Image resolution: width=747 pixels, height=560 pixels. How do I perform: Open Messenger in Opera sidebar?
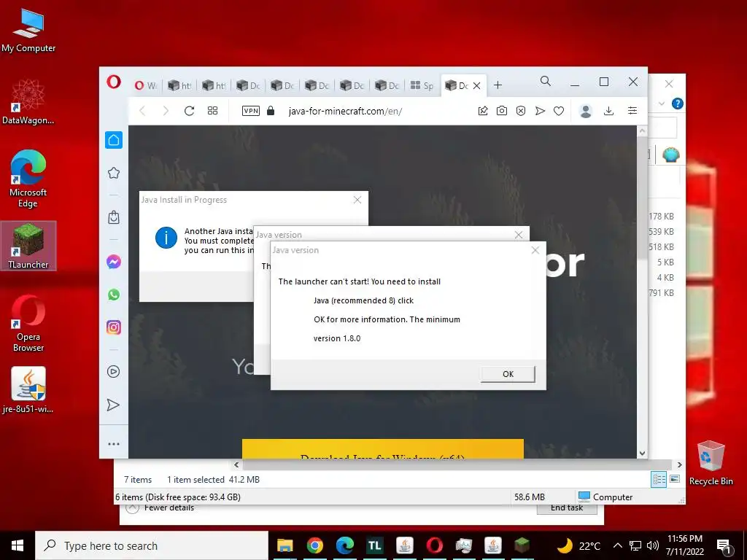(114, 262)
